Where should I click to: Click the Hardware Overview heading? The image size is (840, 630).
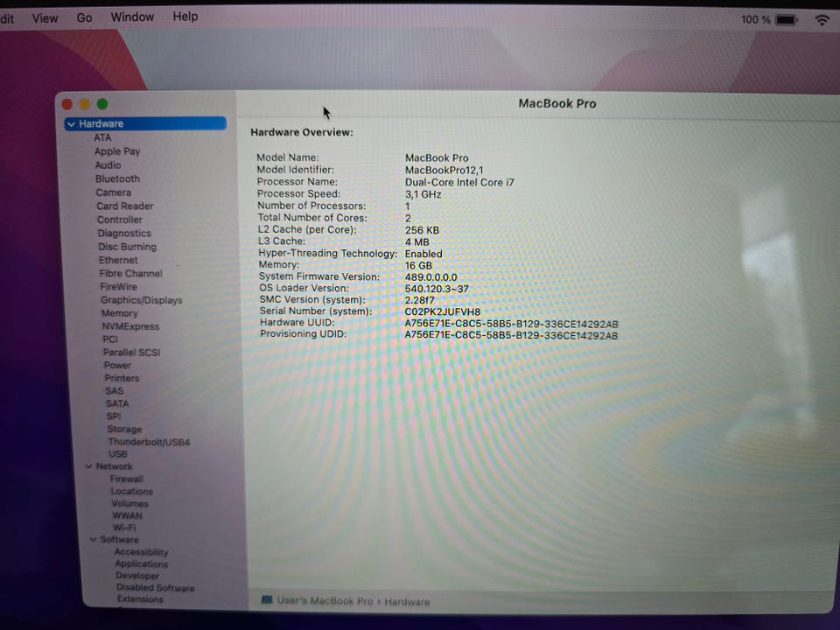point(302,132)
